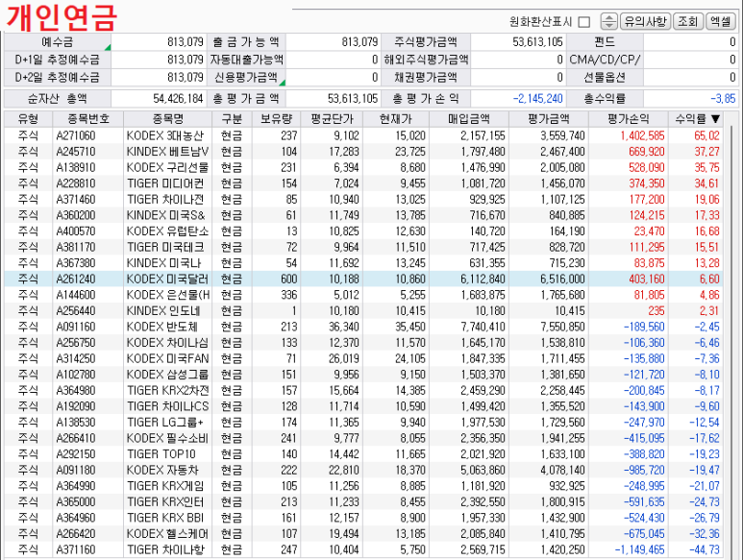
Task: Select the KODEX 필수소비 row
Action: 363,438
